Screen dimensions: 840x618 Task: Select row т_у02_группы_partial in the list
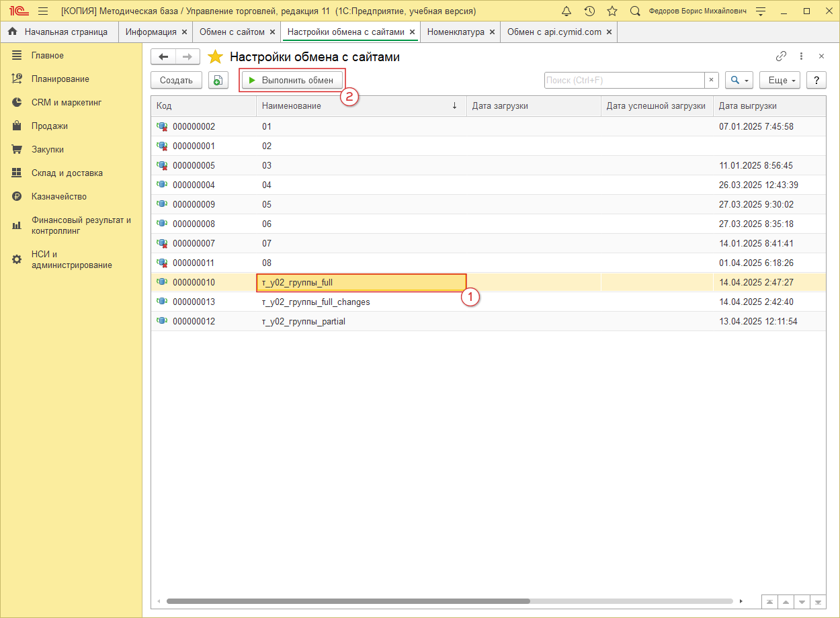[x=304, y=322]
